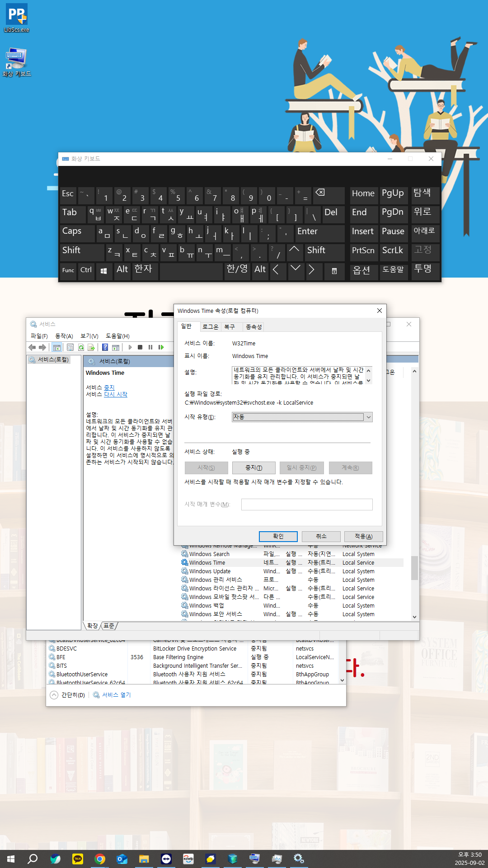Toggle Ctrl key on on-screen keyboard
Viewport: 488px width, 868px height.
86,271
